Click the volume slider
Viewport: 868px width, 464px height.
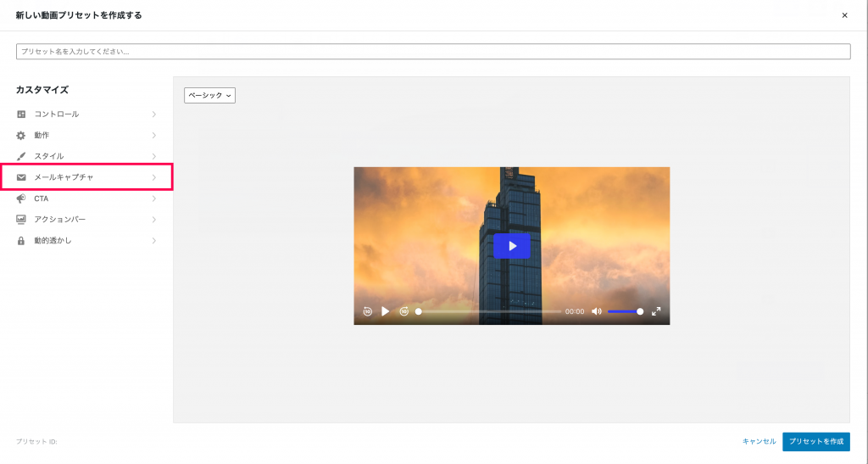pyautogui.click(x=625, y=311)
